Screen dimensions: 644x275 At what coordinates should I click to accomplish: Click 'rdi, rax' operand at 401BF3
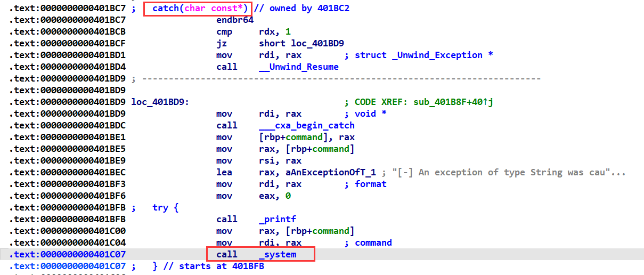coord(280,184)
